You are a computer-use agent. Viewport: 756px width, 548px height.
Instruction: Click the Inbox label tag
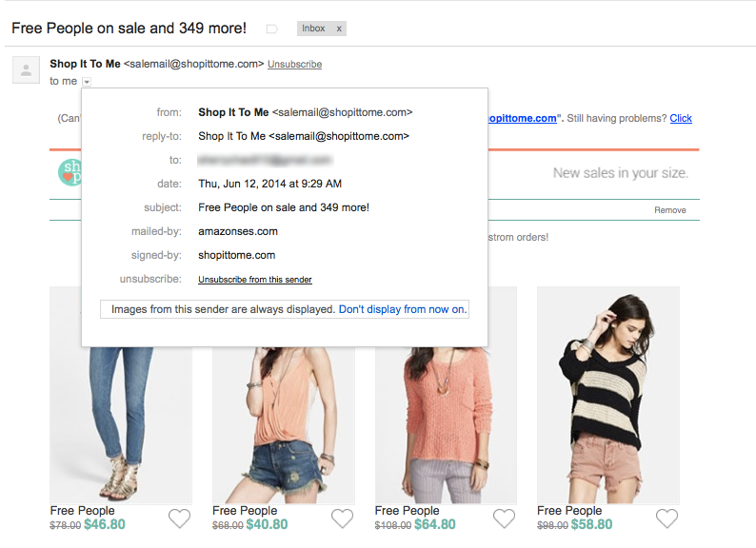[x=313, y=29]
